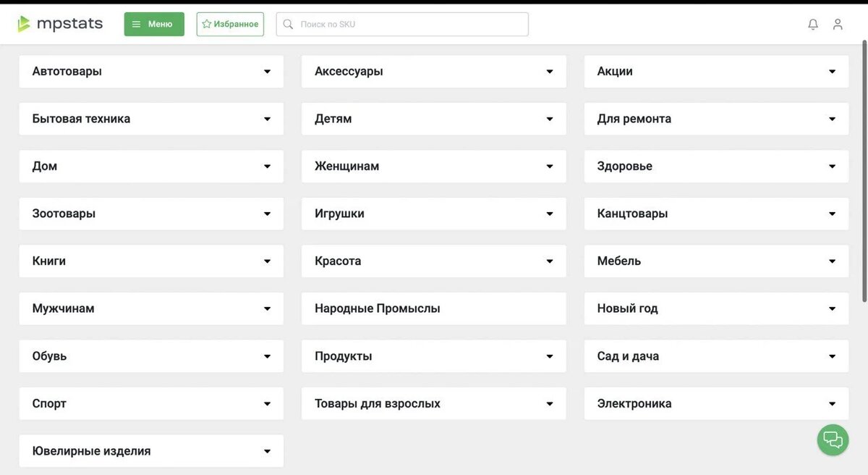
Task: Click the search magnifier icon
Action: pyautogui.click(x=288, y=24)
